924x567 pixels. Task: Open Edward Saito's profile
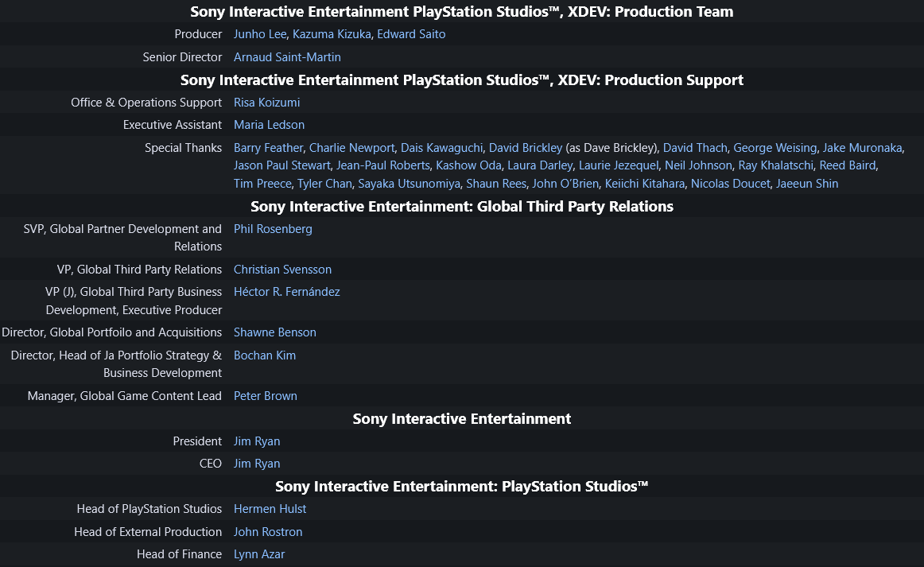pos(411,34)
